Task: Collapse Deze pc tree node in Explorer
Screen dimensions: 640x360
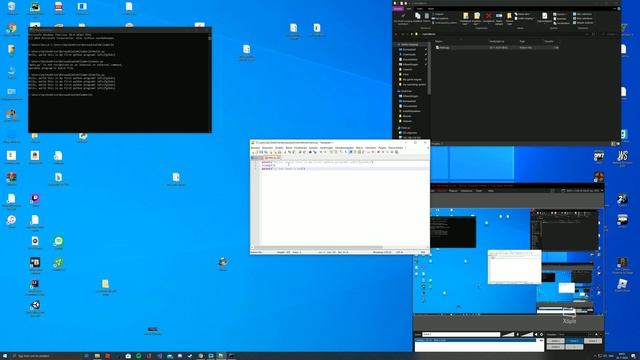Action: (x=396, y=128)
